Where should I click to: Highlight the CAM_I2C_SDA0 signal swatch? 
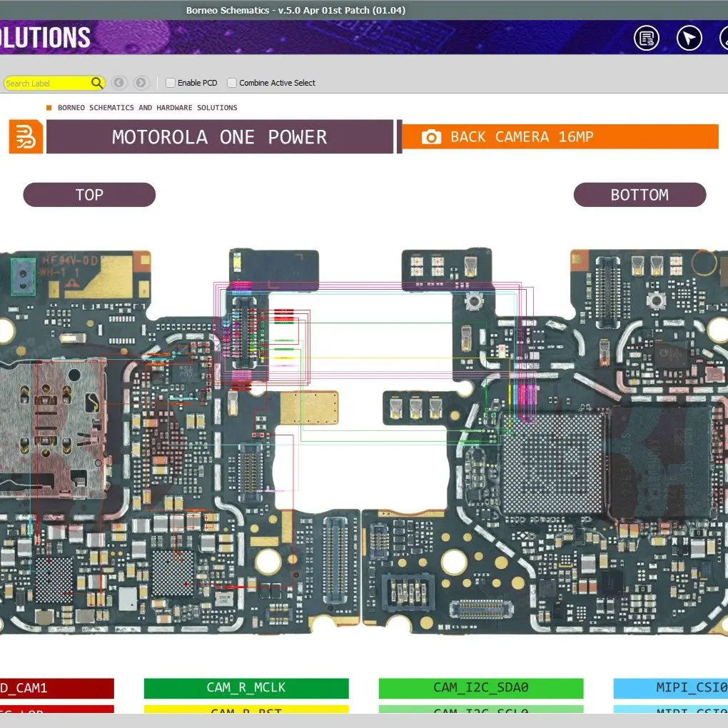tap(481, 688)
